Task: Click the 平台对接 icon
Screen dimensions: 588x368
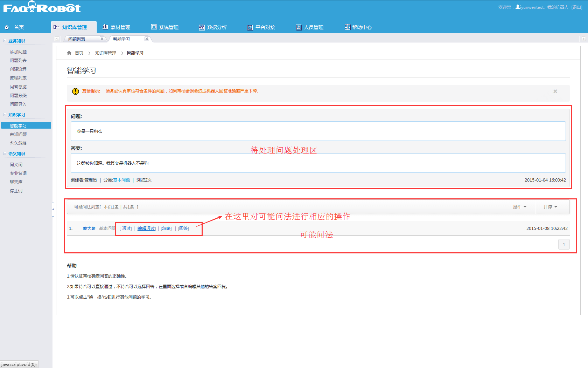Action: [250, 27]
